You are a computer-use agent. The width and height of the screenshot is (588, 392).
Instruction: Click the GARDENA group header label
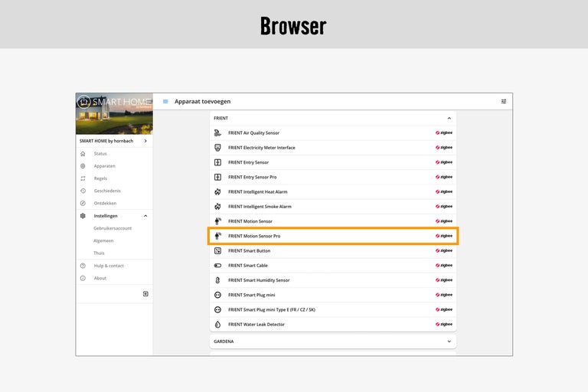coord(224,341)
